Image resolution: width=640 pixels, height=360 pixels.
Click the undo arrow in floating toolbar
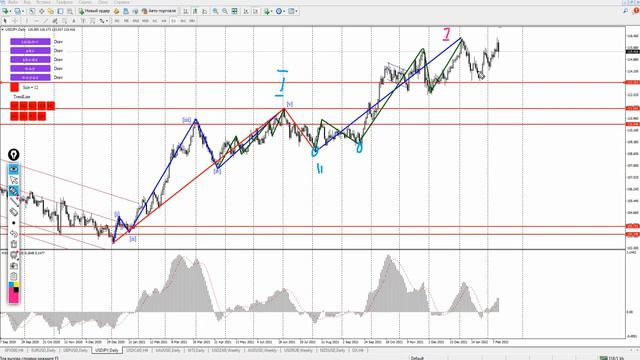coord(14,233)
